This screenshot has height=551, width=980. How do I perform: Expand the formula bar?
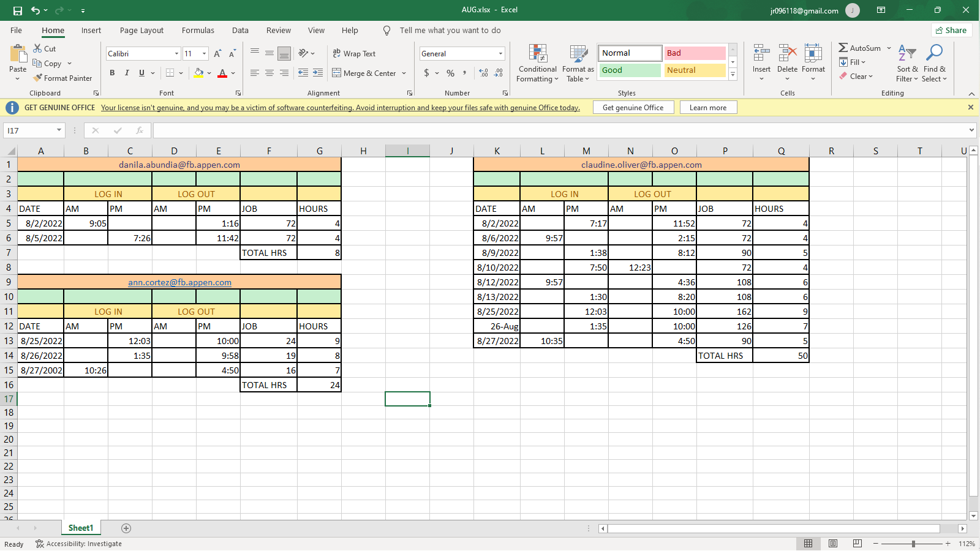pyautogui.click(x=971, y=130)
